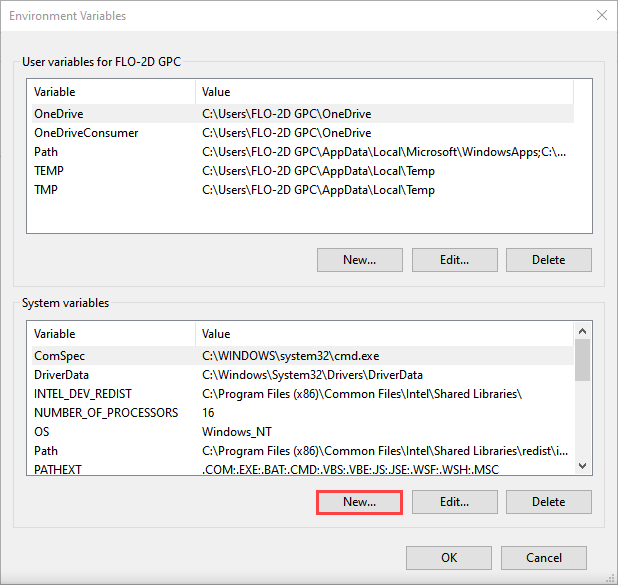Select OneDrive user variable row
This screenshot has width=618, height=585.
point(59,114)
